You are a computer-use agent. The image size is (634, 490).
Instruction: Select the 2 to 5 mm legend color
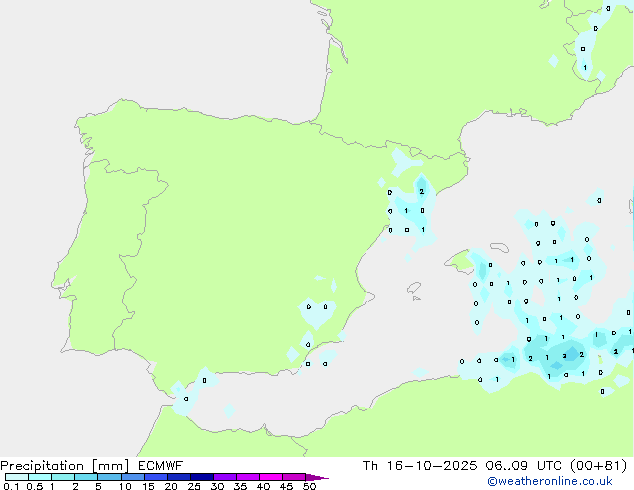coord(86,477)
